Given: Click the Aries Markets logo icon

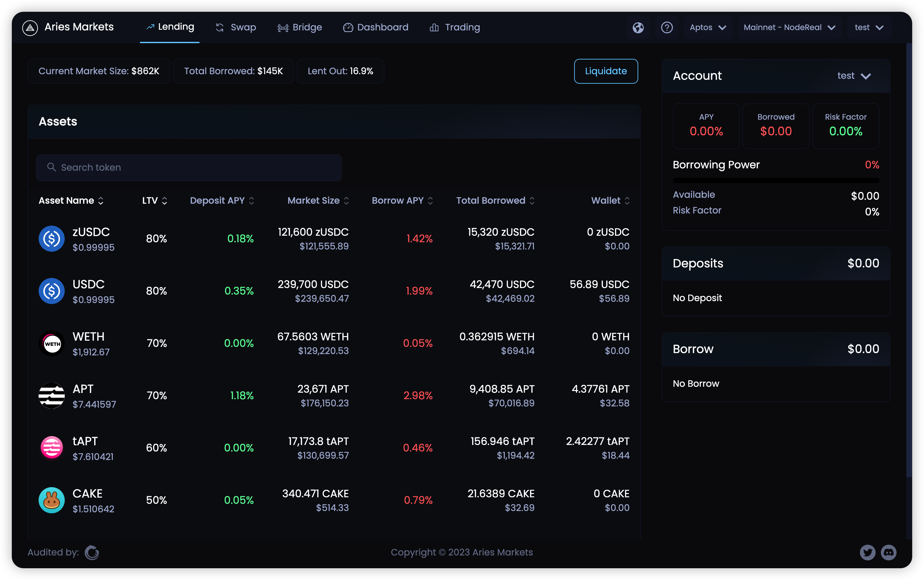Looking at the screenshot, I should (x=30, y=27).
